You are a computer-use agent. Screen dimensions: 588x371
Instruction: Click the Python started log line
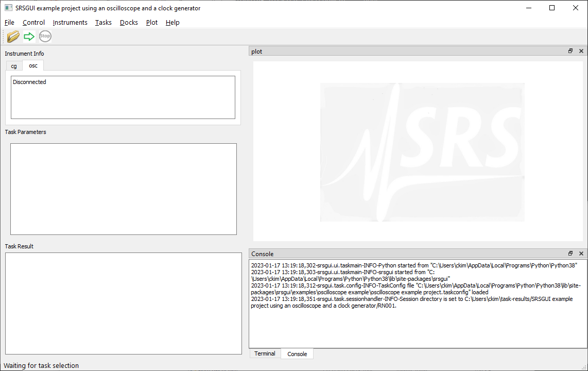click(414, 265)
